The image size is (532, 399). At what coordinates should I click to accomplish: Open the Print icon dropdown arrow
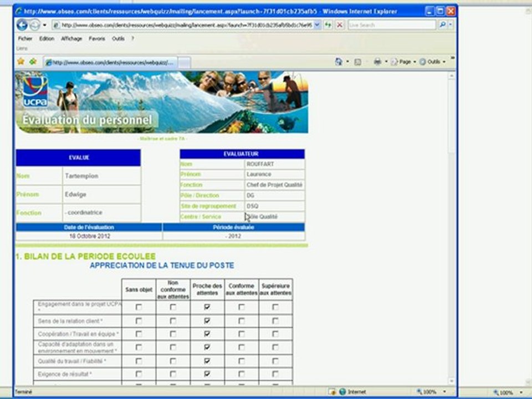click(386, 62)
